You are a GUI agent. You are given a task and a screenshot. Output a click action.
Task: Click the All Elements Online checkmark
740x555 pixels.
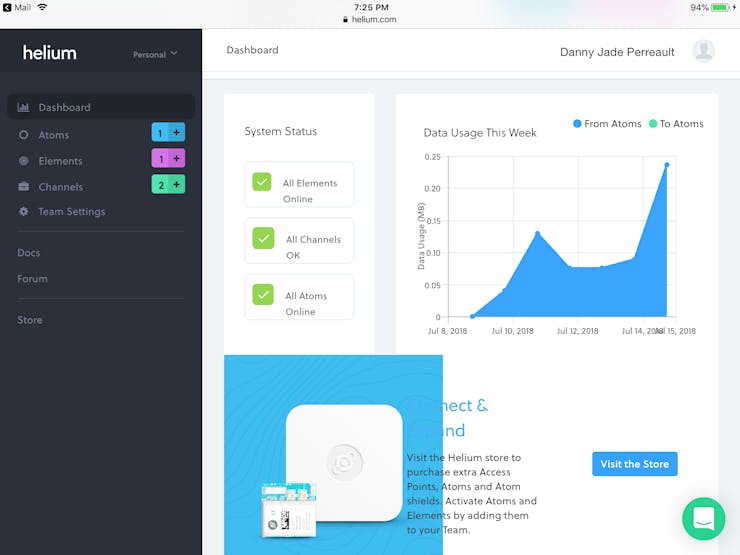262,182
